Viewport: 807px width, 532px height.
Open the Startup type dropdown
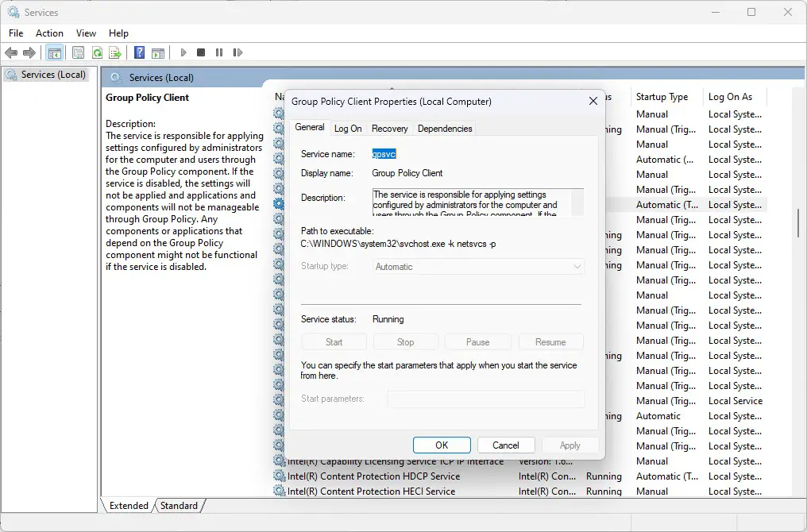[x=576, y=268]
